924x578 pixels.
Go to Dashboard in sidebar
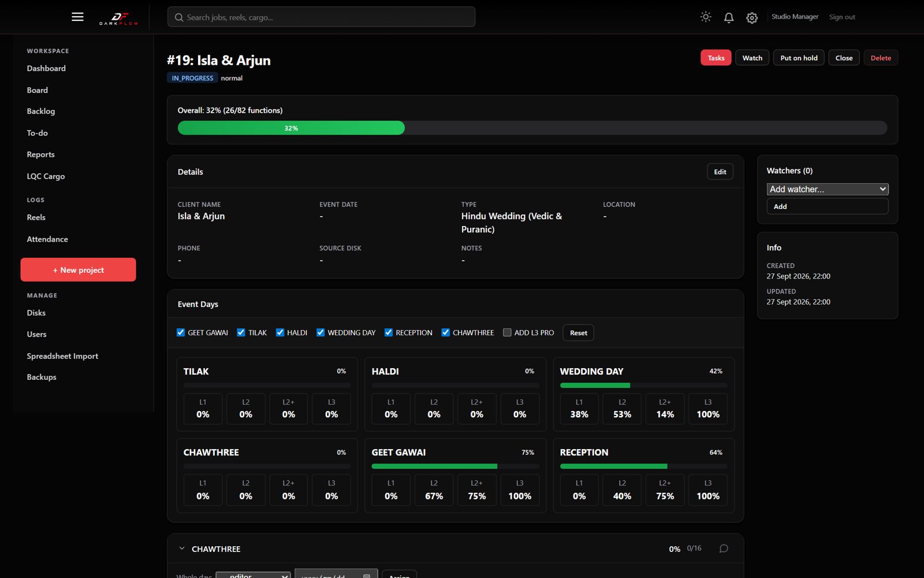click(x=46, y=68)
